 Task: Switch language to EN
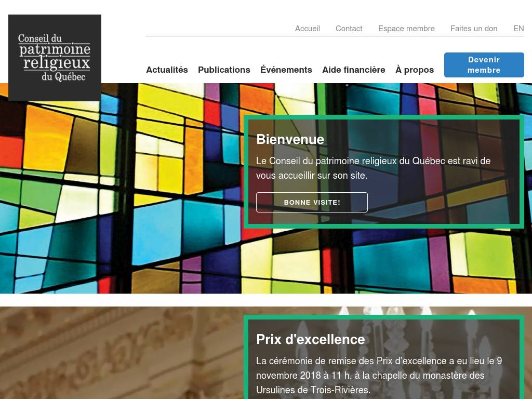click(518, 29)
